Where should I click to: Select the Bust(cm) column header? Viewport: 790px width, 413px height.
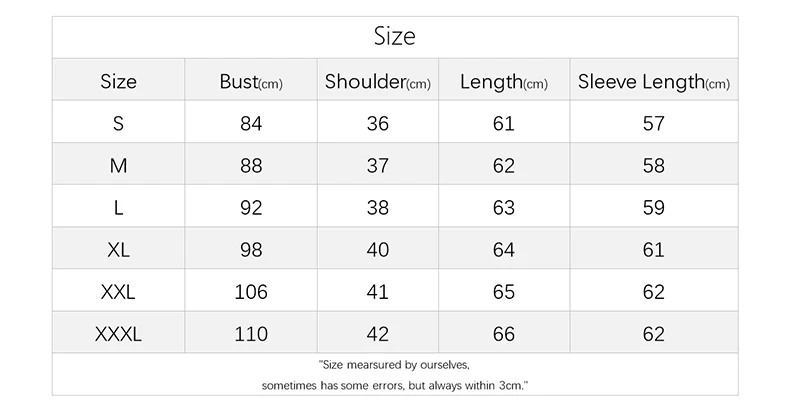coord(251,82)
